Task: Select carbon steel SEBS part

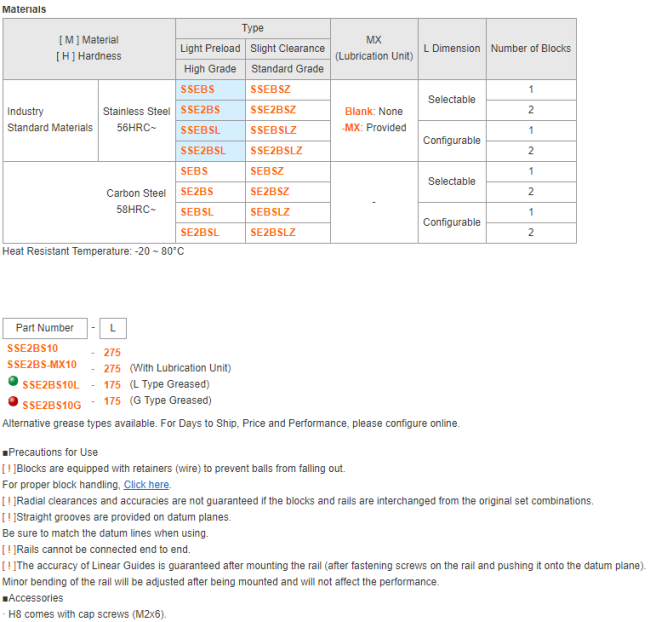Action: coord(194,171)
